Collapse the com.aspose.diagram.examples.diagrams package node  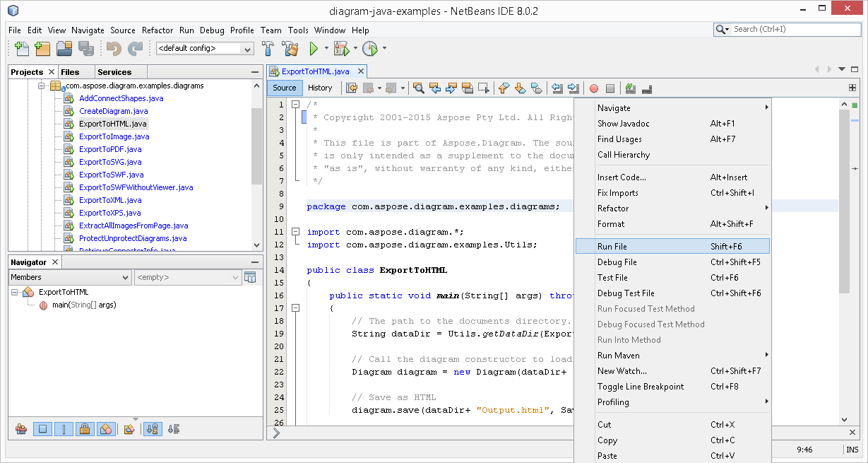pyautogui.click(x=42, y=86)
